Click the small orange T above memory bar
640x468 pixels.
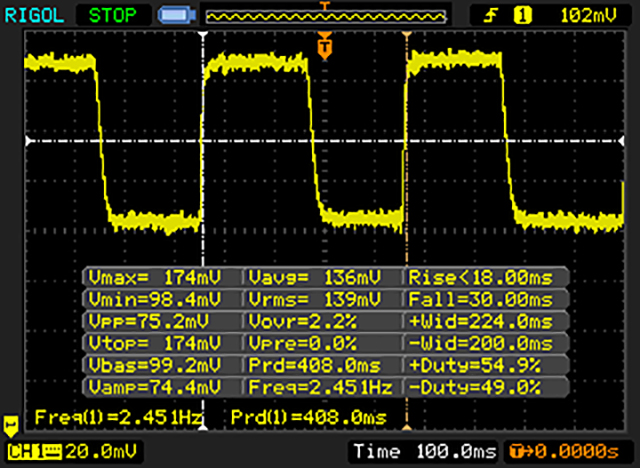tap(324, 5)
